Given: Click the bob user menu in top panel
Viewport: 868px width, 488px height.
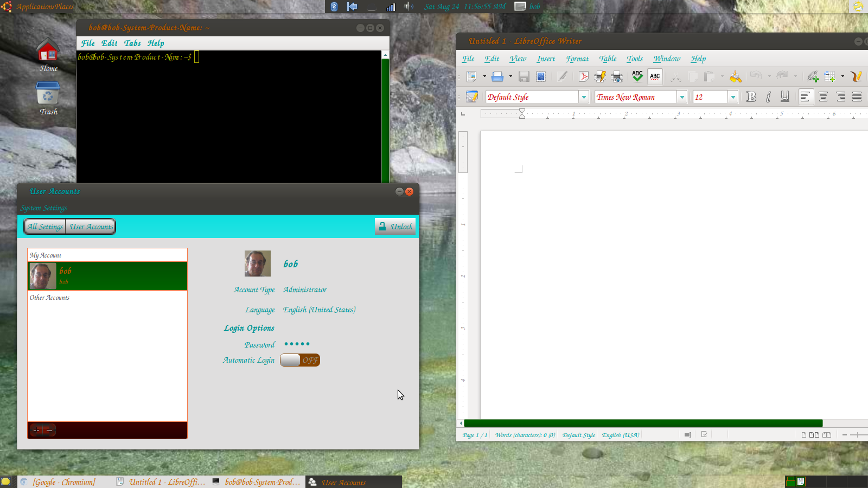Looking at the screenshot, I should pyautogui.click(x=528, y=7).
